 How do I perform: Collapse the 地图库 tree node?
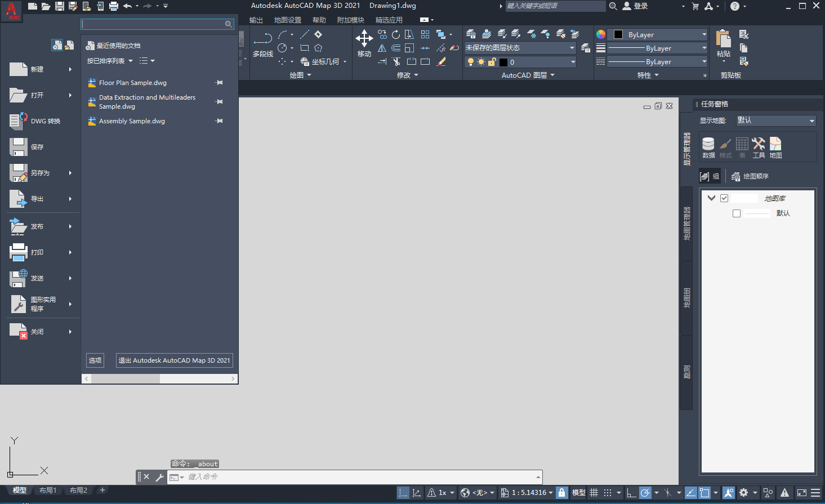711,198
